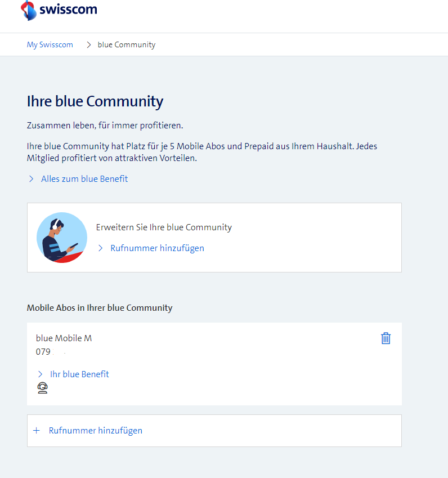Click the chevron beside Ihr blue Benefit
448x478 pixels.
[40, 374]
